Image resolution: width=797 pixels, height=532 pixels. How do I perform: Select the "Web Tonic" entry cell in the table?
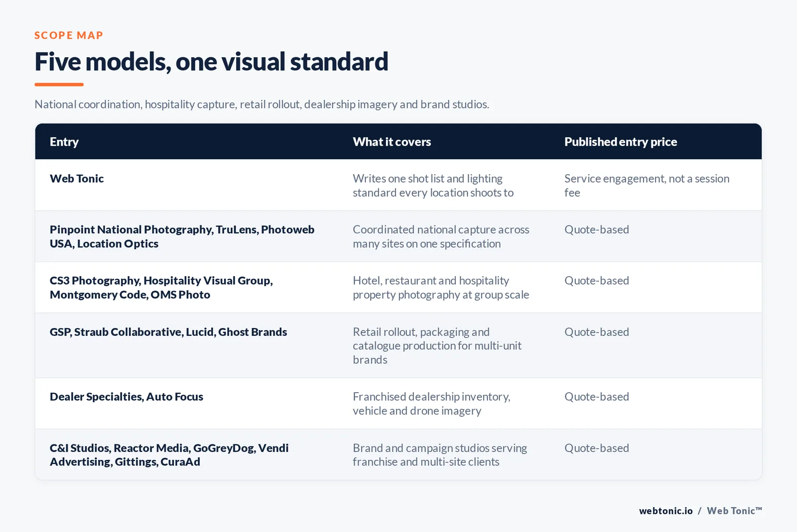tap(77, 179)
